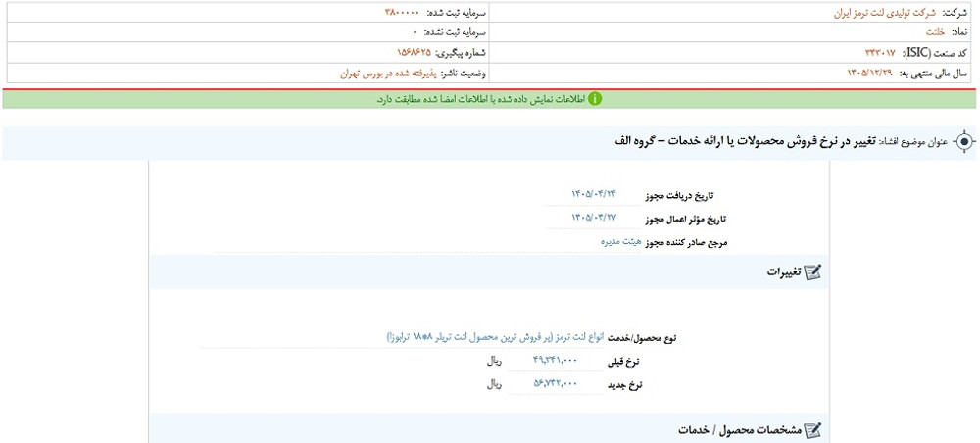Select permit receipt date ۱۴۰۵/۰۴/۲۴
The height and width of the screenshot is (443, 980).
[594, 194]
